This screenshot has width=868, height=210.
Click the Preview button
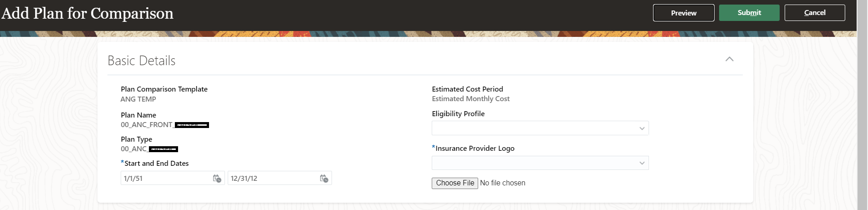(x=683, y=13)
